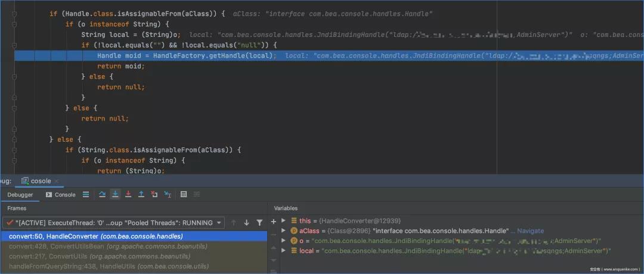Expand the aClass variable node

click(x=283, y=231)
